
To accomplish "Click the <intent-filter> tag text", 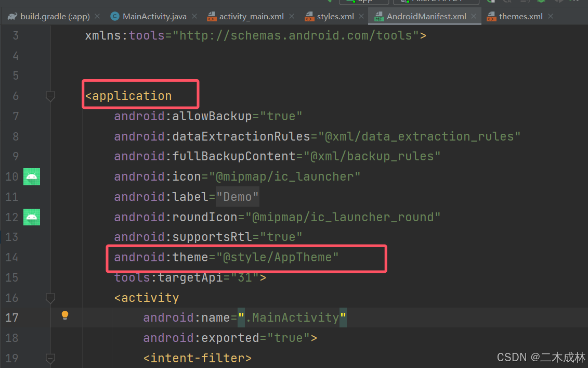I will (x=197, y=358).
